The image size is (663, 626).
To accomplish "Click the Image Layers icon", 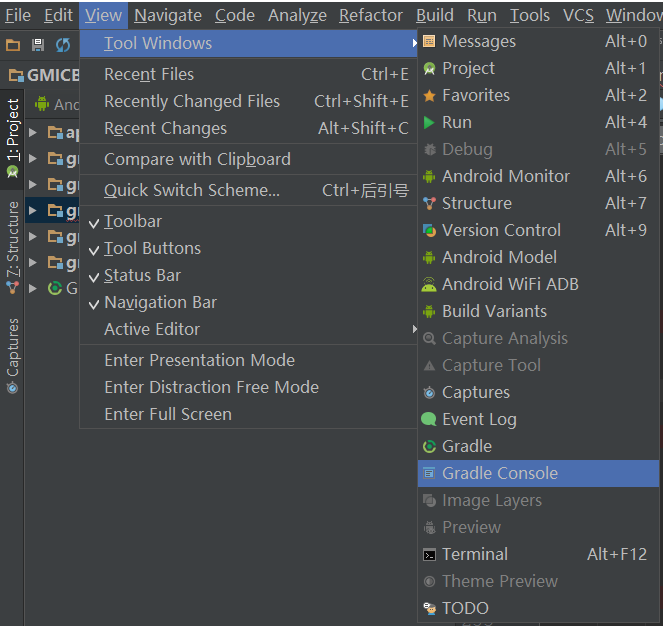I will [429, 501].
